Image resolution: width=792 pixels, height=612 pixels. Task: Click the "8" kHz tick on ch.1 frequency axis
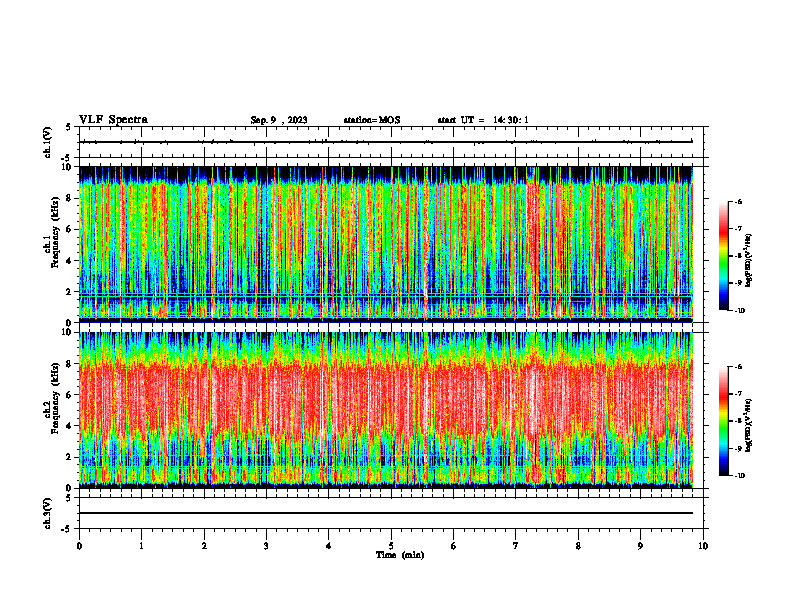click(70, 198)
